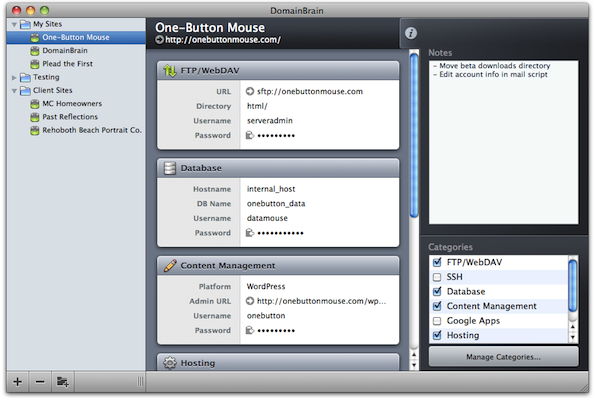Uncheck the FTP/WebDAV category checkbox

(437, 262)
